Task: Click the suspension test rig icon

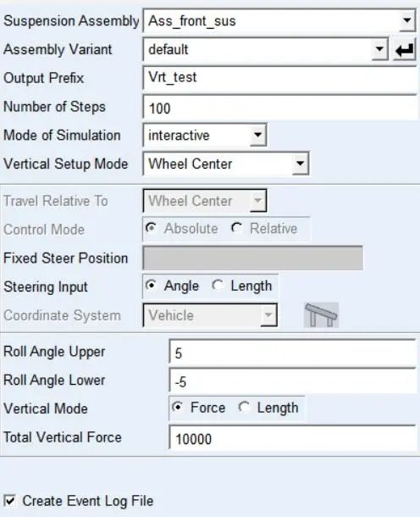Action: [321, 315]
